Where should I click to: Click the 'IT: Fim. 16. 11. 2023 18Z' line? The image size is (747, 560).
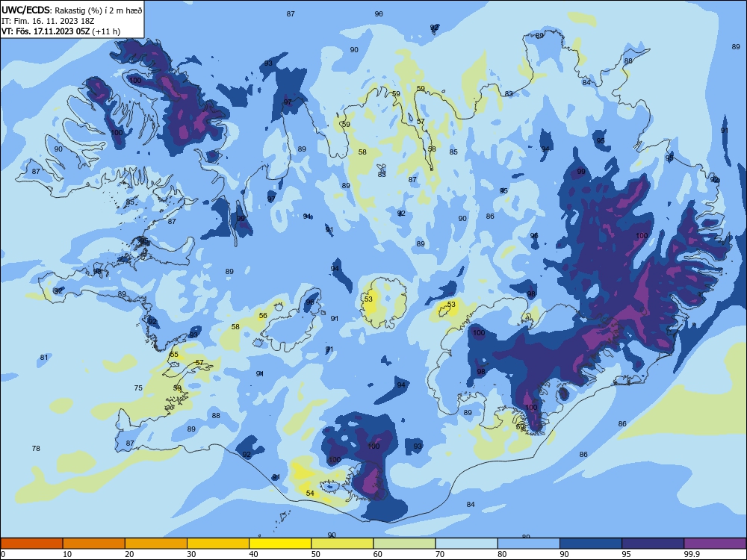click(x=48, y=21)
